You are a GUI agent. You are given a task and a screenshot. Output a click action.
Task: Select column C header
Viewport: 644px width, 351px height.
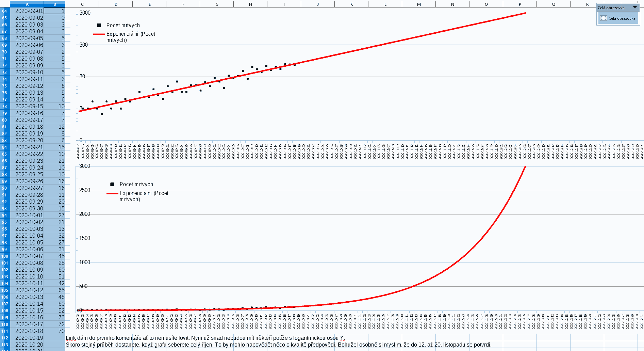tap(82, 4)
